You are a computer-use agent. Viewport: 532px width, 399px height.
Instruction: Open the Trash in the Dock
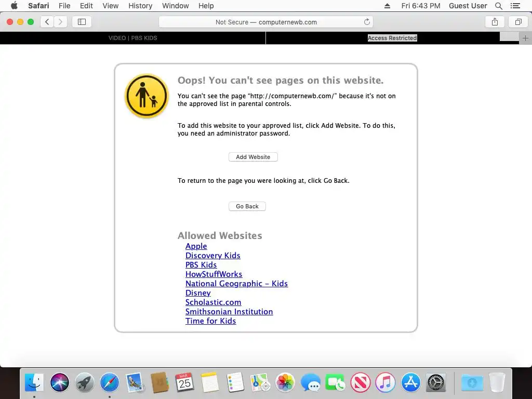pos(497,382)
